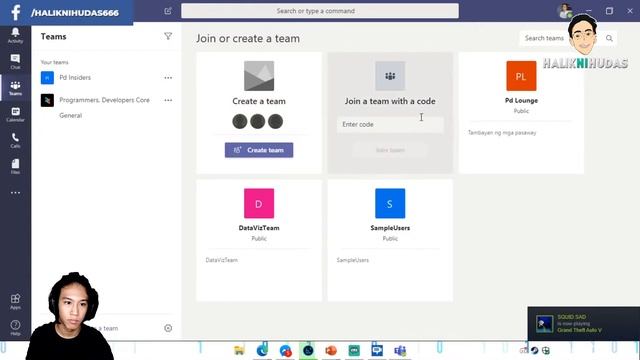Click the orange PL Pd Lounge avatar
The image size is (640, 360).
[521, 76]
